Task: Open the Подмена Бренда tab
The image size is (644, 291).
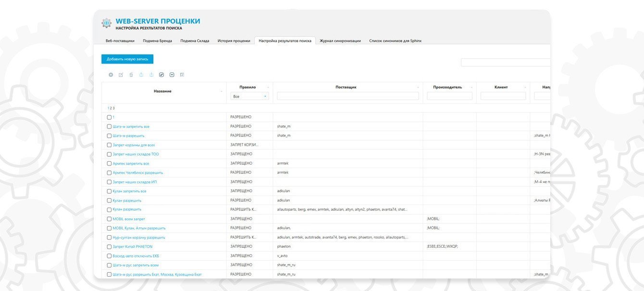Action: pyautogui.click(x=157, y=41)
